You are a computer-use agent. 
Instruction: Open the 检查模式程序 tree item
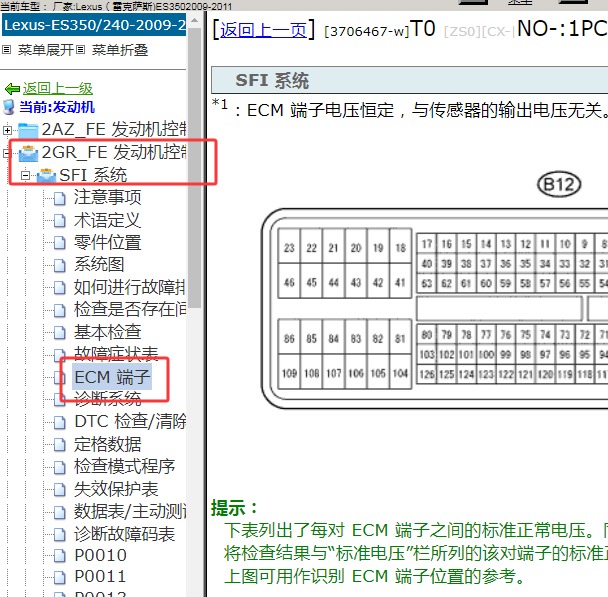124,467
